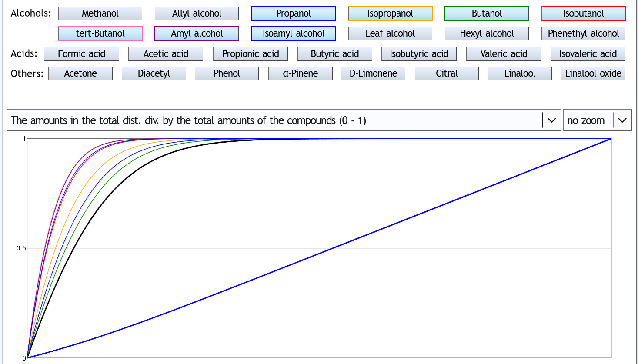Turn off the Isobutanol curve
This screenshot has width=638, height=364.
point(583,13)
